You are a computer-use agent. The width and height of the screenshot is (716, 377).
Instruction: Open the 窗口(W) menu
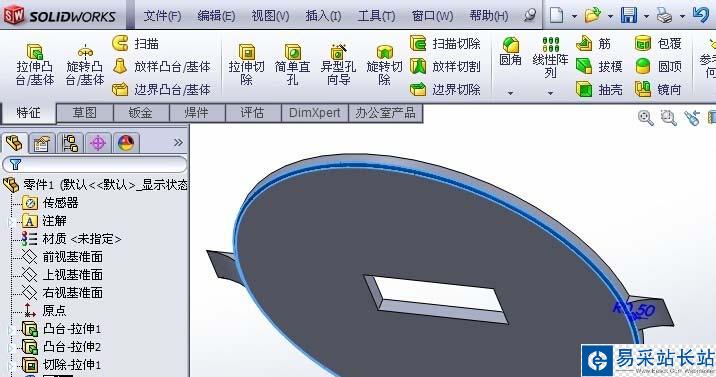coord(432,16)
